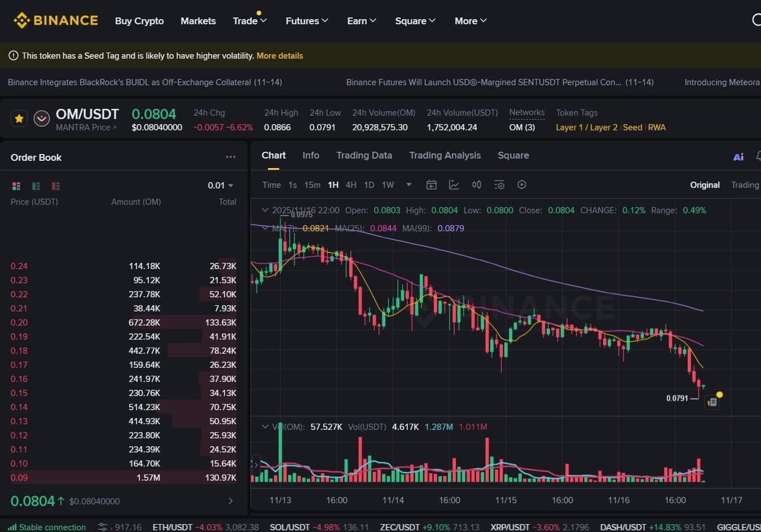
Task: Open the Earn menu dropdown
Action: click(362, 21)
